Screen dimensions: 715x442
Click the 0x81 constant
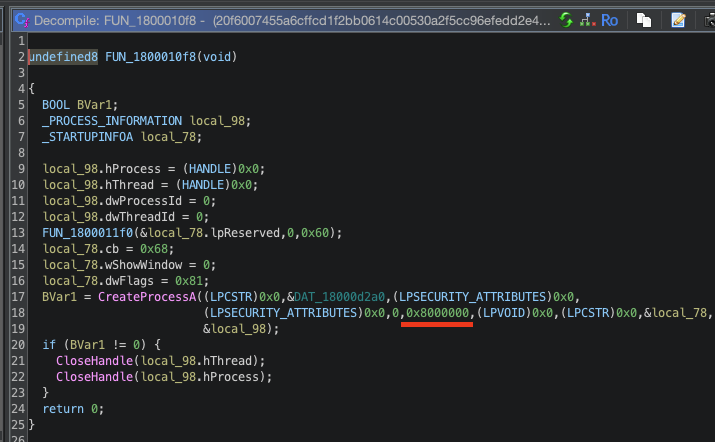click(189, 281)
